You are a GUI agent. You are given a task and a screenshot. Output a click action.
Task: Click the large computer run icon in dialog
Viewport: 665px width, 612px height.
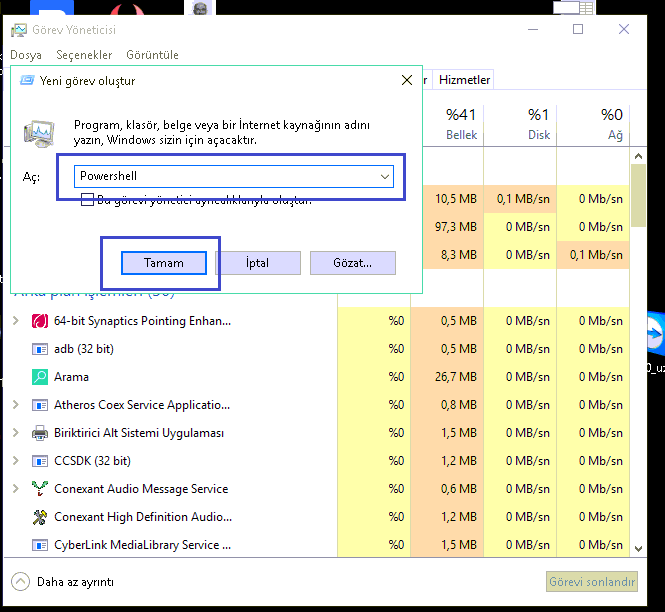tap(39, 133)
